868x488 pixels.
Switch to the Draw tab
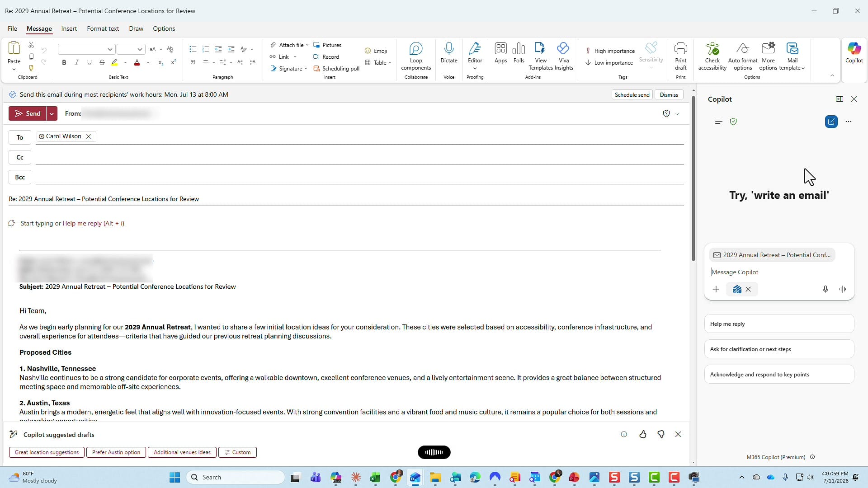tap(136, 28)
